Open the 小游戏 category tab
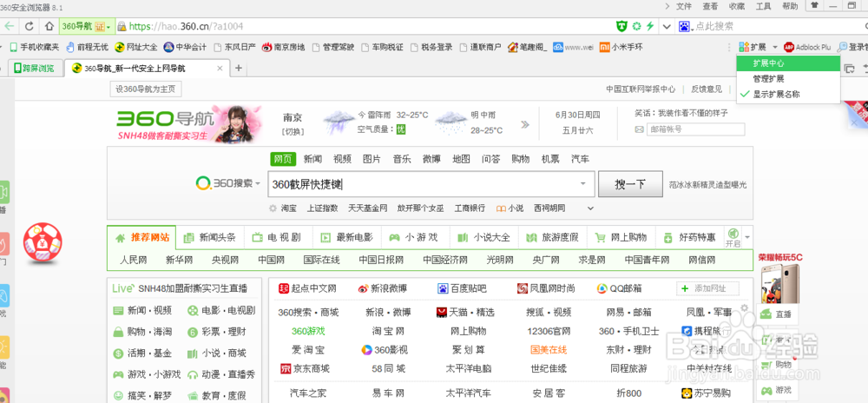The image size is (868, 403). (x=416, y=237)
